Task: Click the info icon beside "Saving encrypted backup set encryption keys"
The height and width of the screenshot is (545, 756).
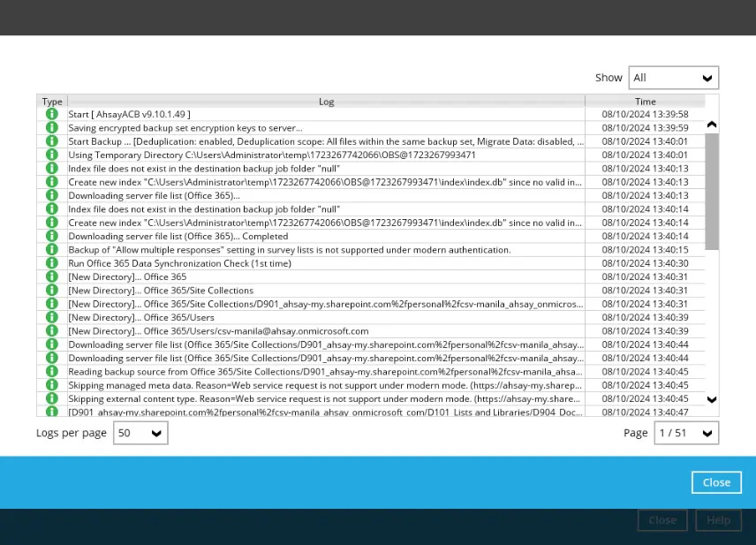Action: coord(51,127)
